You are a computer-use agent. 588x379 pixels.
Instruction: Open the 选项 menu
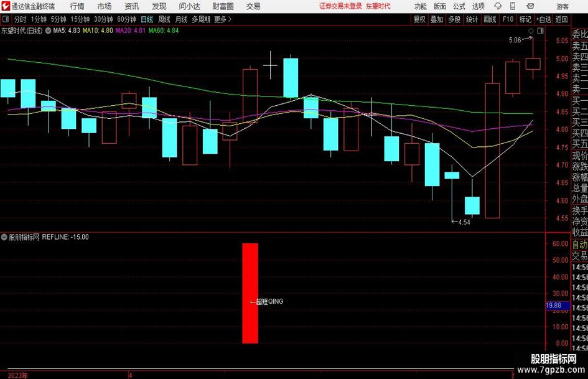pyautogui.click(x=478, y=6)
